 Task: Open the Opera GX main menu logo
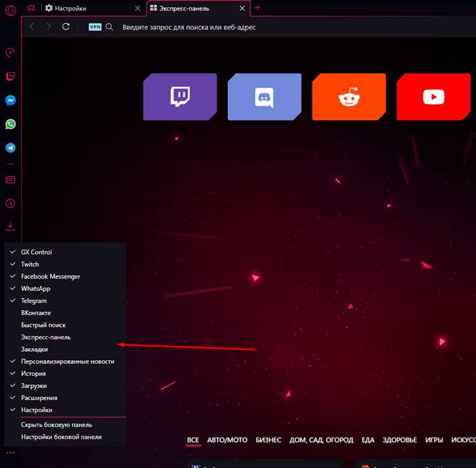[10, 10]
